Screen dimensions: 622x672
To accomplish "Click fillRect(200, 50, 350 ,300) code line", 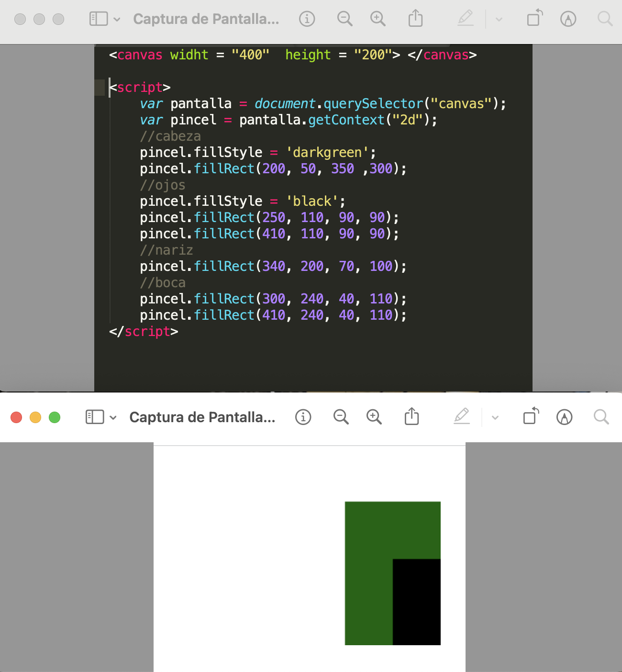I will (x=273, y=168).
